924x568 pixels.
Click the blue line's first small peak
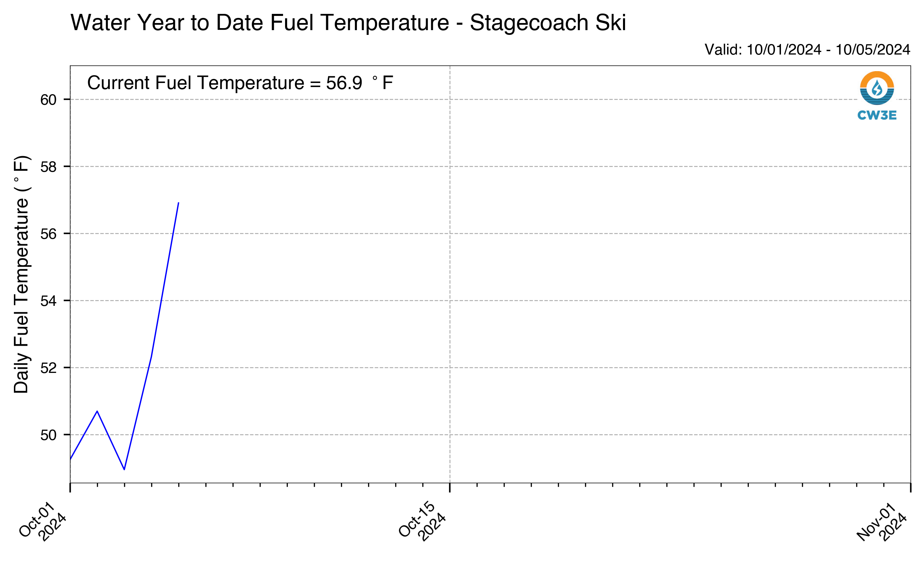pyautogui.click(x=97, y=411)
